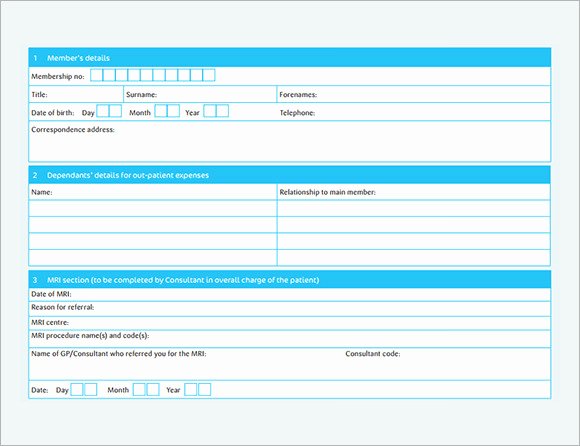Click the Title field
The height and width of the screenshot is (446, 580).
point(76,94)
